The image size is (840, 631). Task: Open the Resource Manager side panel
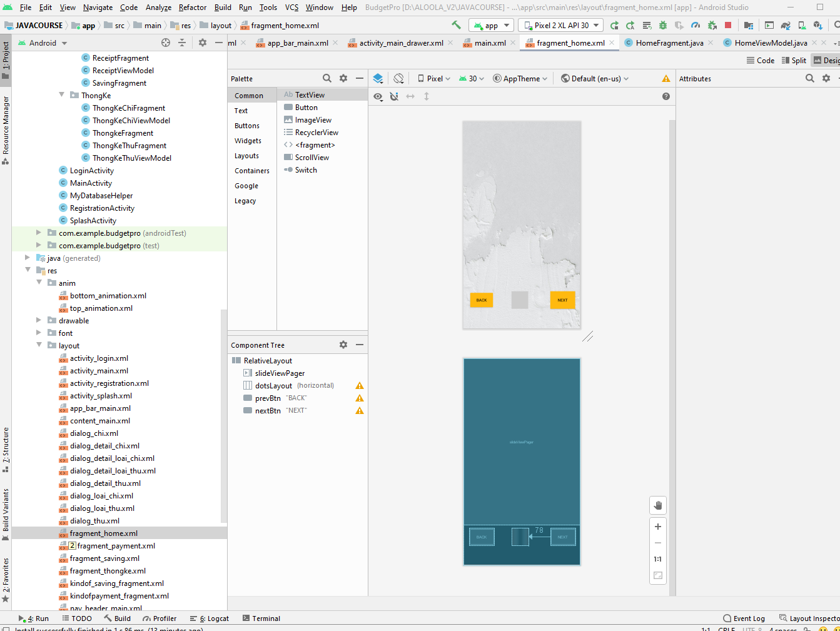[6, 130]
